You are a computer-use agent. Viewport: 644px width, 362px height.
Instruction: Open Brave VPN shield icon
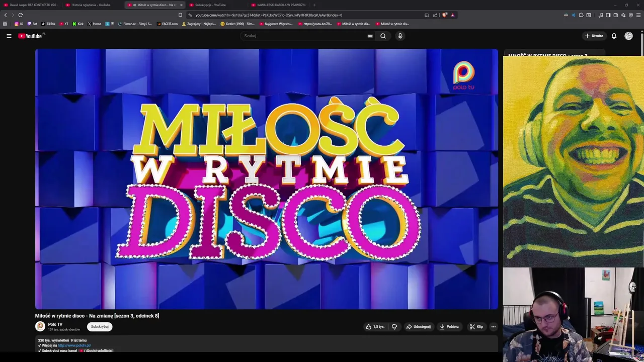pyautogui.click(x=631, y=15)
